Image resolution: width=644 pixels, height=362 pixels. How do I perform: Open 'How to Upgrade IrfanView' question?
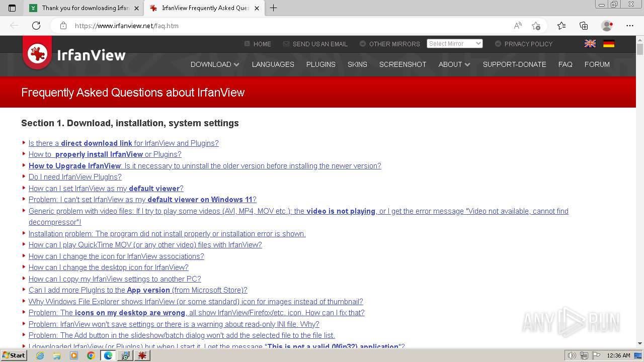pyautogui.click(x=205, y=166)
